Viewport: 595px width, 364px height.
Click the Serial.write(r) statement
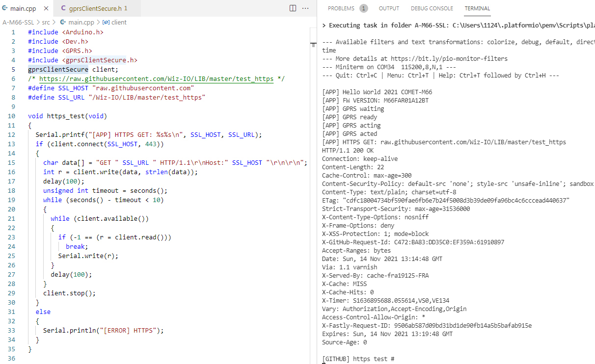88,256
